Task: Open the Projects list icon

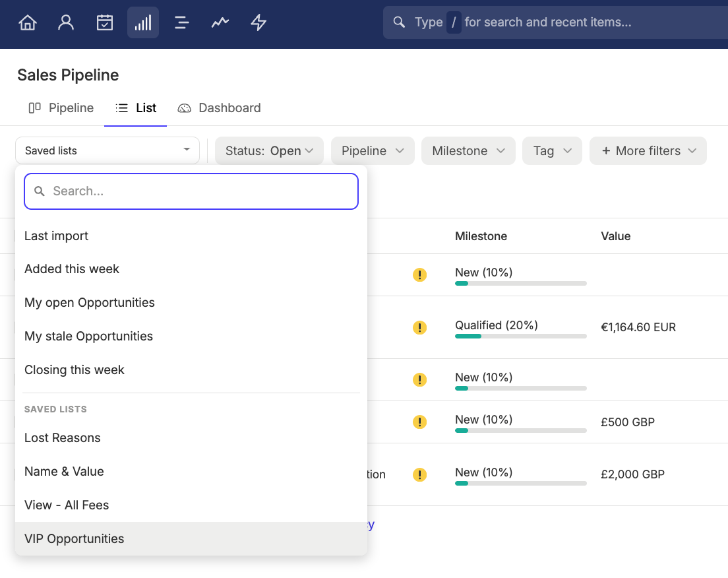Action: click(x=181, y=22)
